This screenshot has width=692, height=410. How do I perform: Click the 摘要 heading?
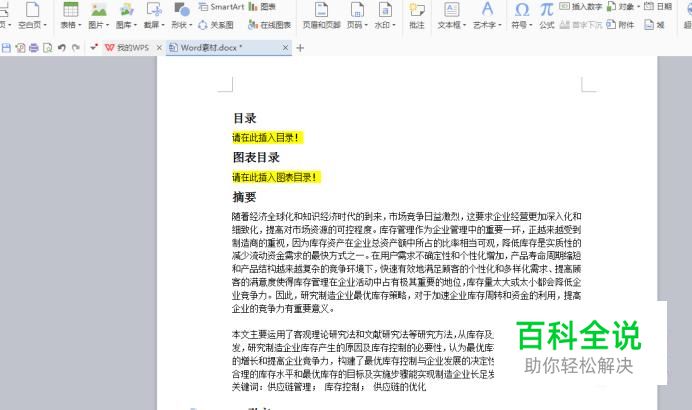click(x=244, y=197)
